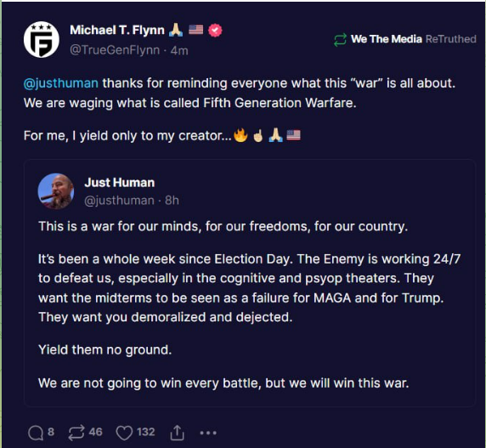Open Michael T. Flynn's profile avatar
This screenshot has height=448, width=486.
point(42,39)
